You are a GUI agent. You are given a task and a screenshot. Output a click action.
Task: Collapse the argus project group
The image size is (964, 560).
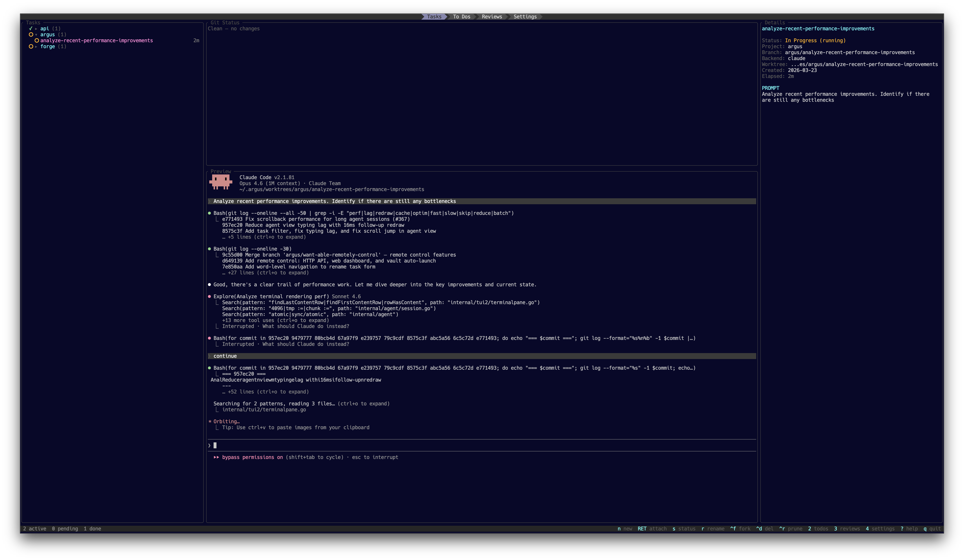point(36,34)
